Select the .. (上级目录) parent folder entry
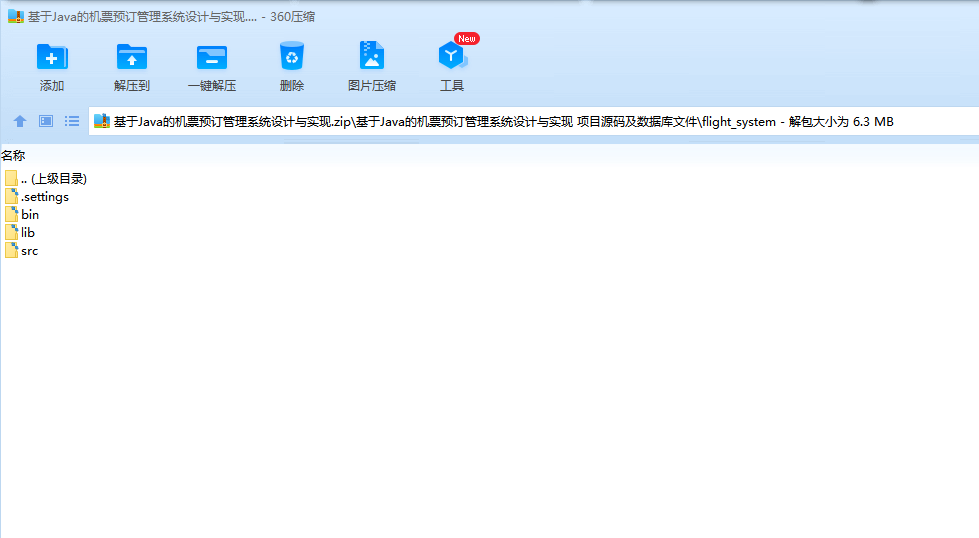979x538 pixels. click(46, 179)
